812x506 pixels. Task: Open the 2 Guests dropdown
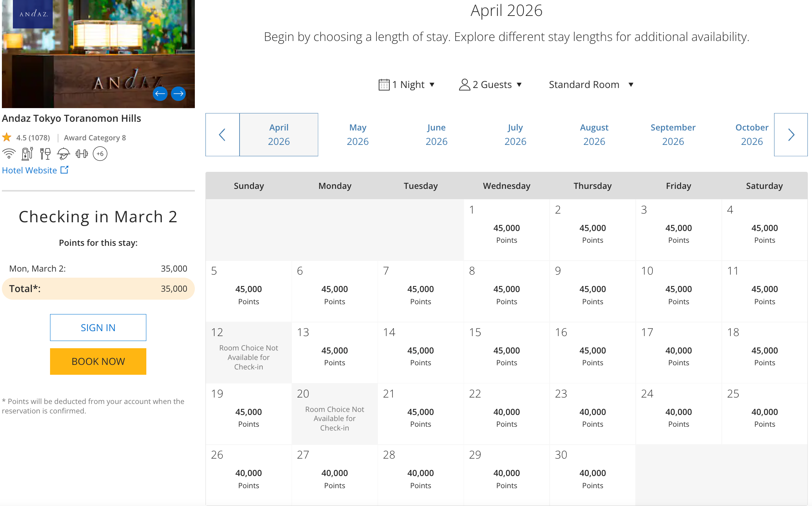click(491, 85)
